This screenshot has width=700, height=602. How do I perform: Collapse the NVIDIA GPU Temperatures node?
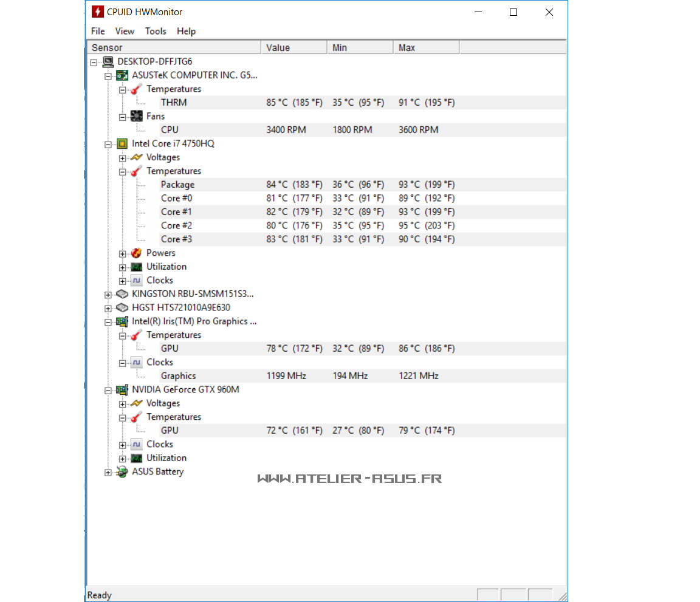point(123,418)
